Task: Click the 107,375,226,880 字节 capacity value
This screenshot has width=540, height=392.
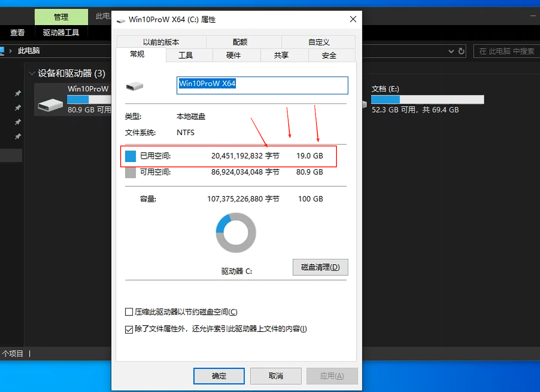Action: pyautogui.click(x=243, y=199)
